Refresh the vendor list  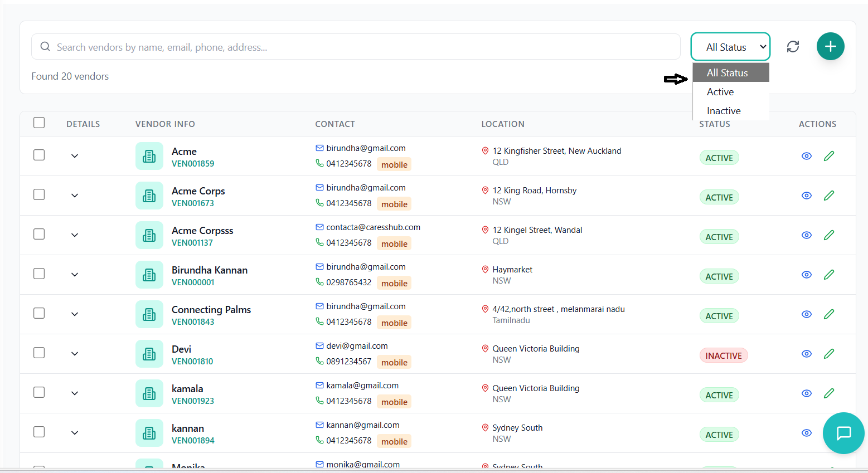793,46
